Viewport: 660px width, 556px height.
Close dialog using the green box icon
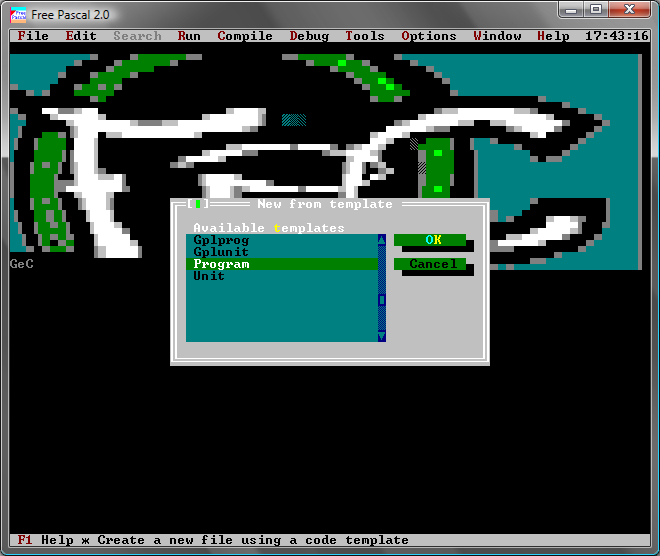click(198, 204)
